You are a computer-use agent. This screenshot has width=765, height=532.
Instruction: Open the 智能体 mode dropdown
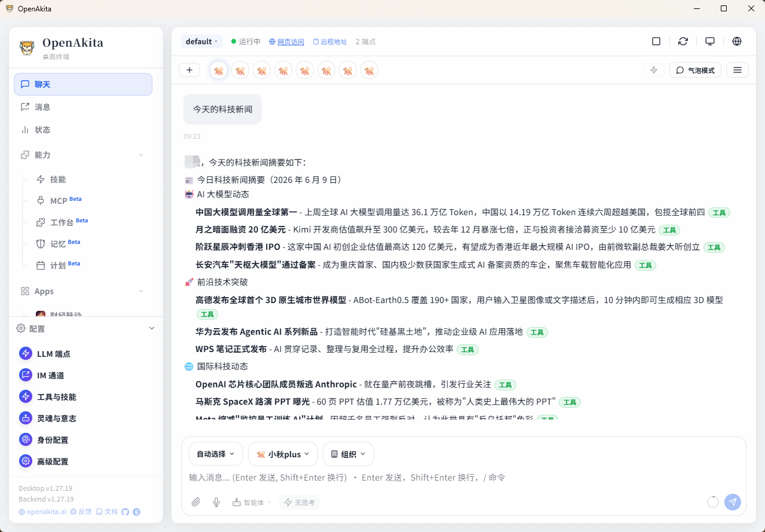[x=252, y=503]
